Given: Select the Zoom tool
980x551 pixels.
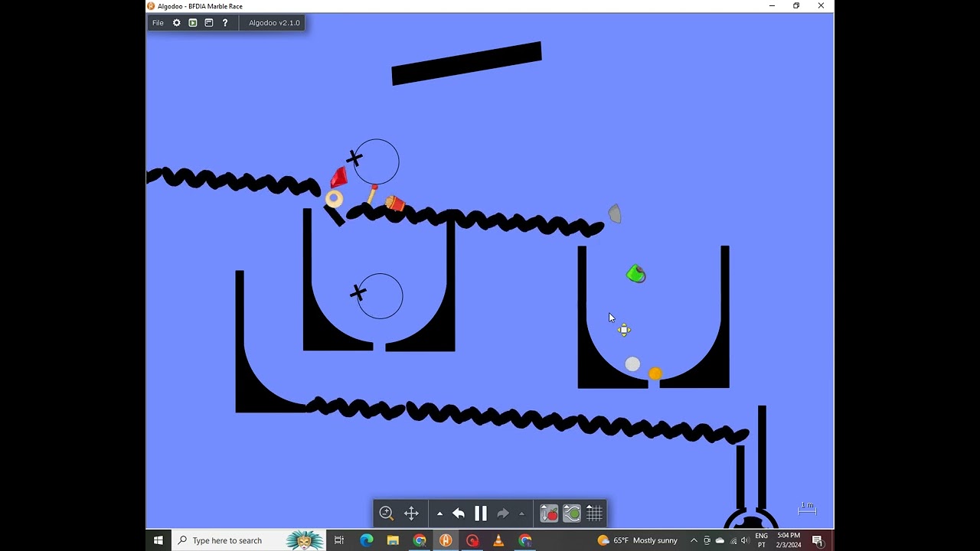Looking at the screenshot, I should (x=387, y=514).
